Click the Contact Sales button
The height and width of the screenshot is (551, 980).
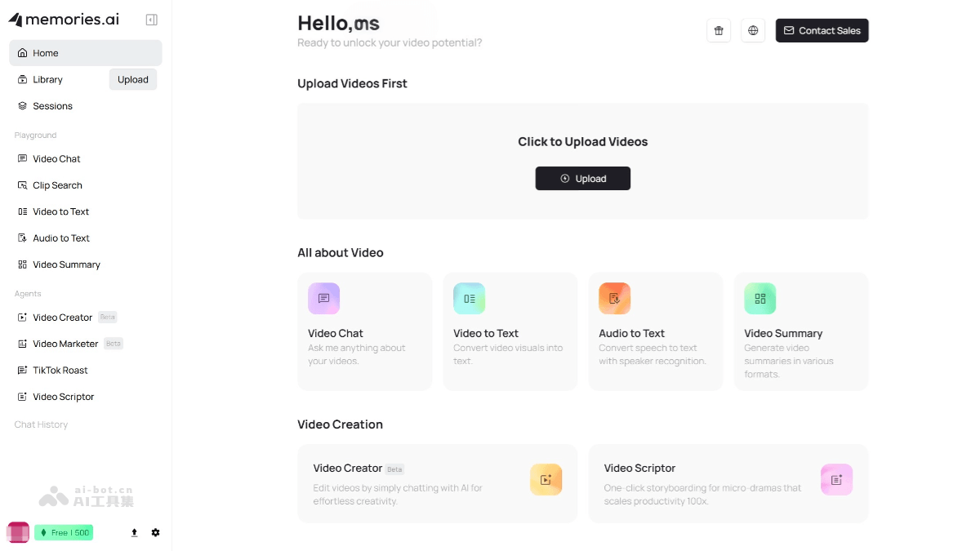click(x=822, y=30)
